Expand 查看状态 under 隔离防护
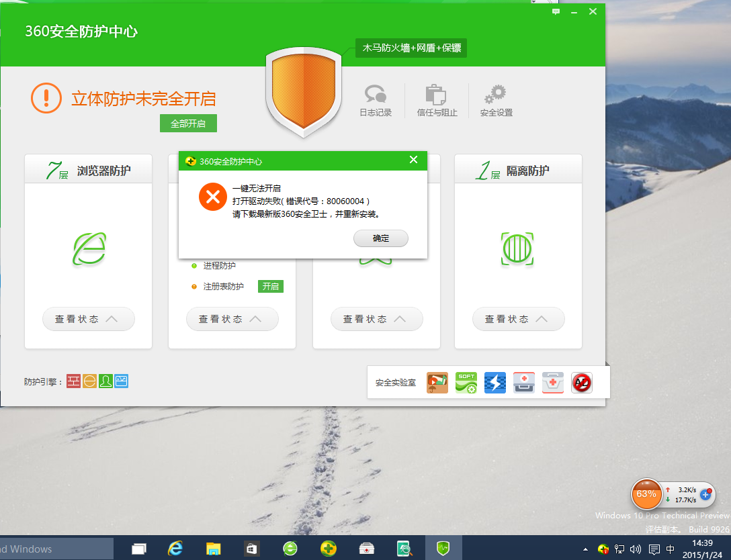This screenshot has height=560, width=731. [x=519, y=319]
